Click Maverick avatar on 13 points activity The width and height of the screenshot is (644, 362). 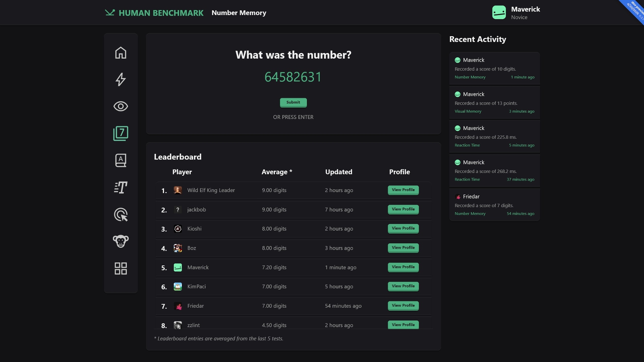click(458, 95)
